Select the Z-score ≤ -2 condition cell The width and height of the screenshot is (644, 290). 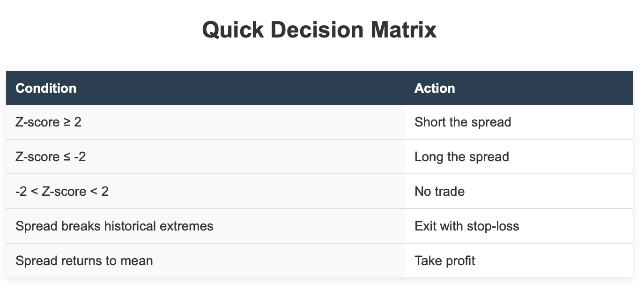[206, 156]
